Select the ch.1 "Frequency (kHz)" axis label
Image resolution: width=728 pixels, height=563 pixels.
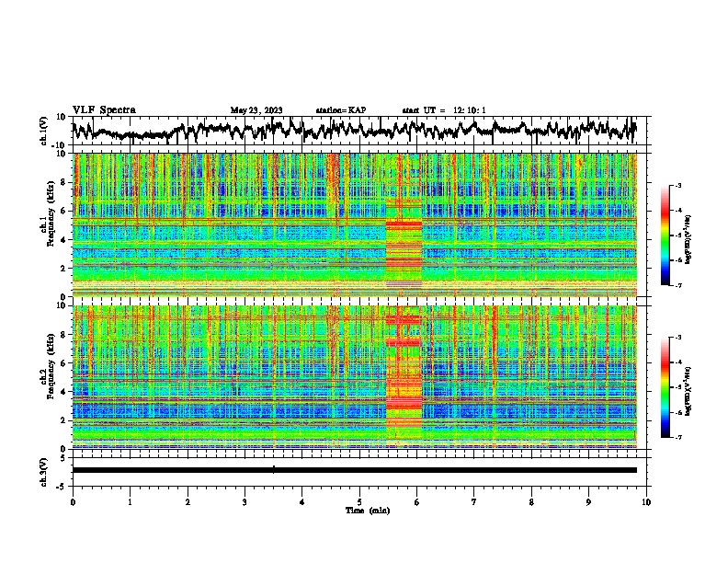51,213
